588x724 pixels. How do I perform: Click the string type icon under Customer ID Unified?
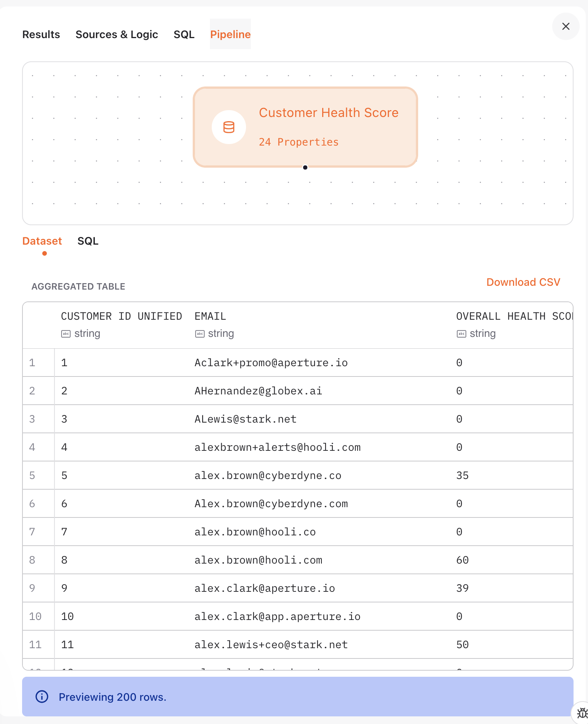[x=66, y=334]
